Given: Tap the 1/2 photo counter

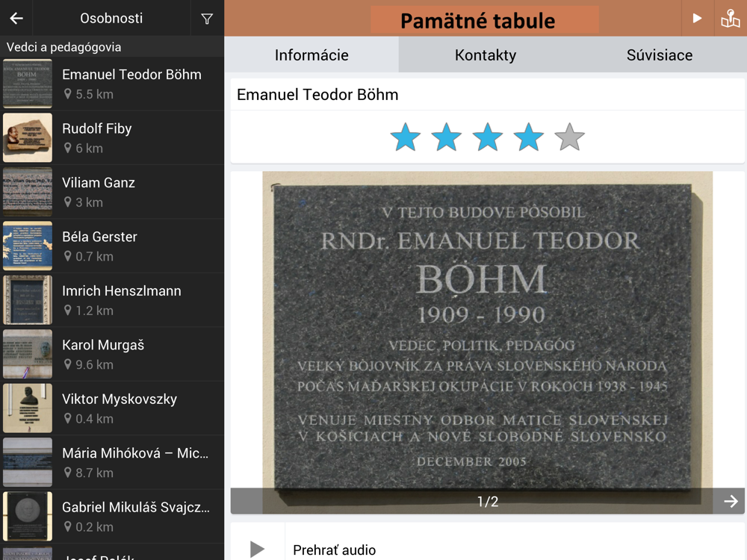Looking at the screenshot, I should click(488, 502).
